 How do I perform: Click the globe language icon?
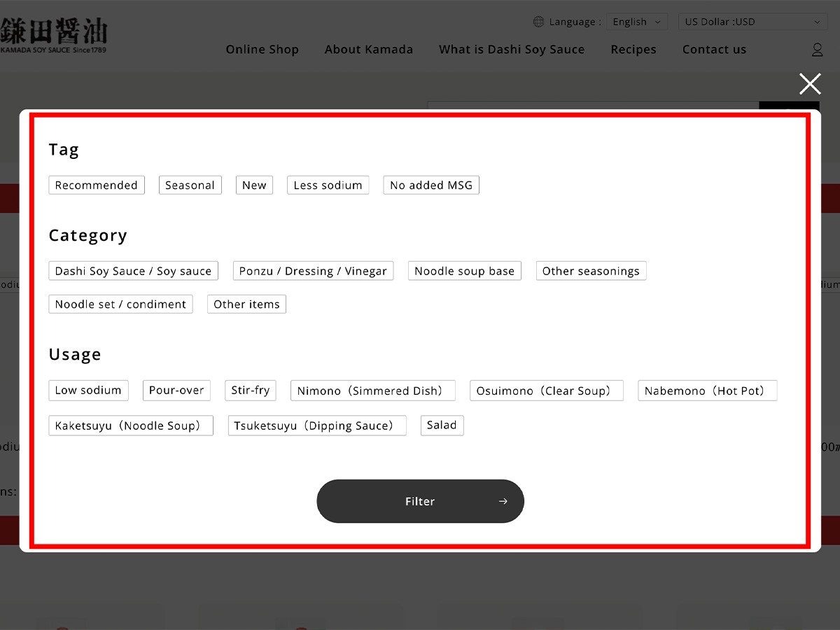(x=538, y=22)
